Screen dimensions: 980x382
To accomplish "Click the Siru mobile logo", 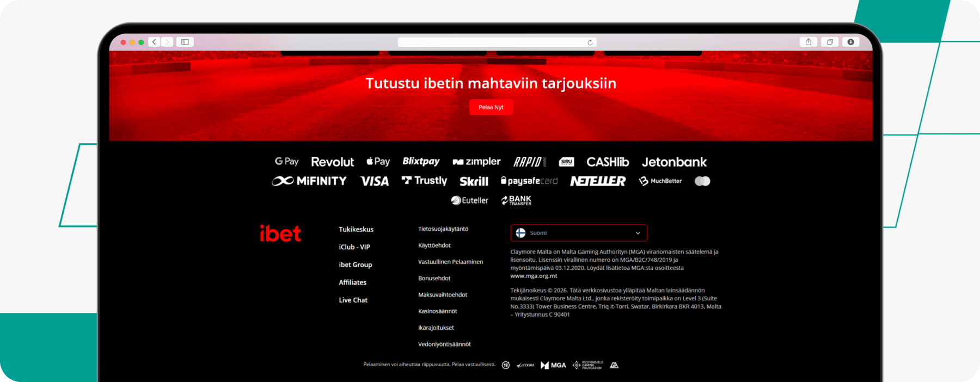I will (566, 162).
